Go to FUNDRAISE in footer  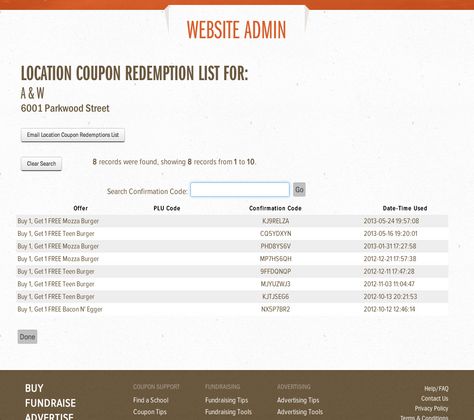click(50, 403)
